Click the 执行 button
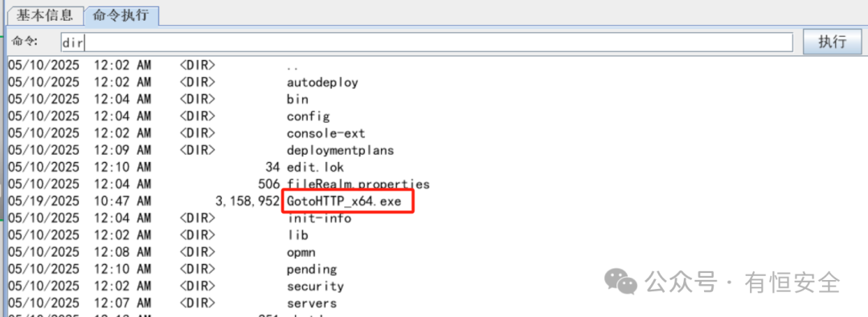 [832, 42]
